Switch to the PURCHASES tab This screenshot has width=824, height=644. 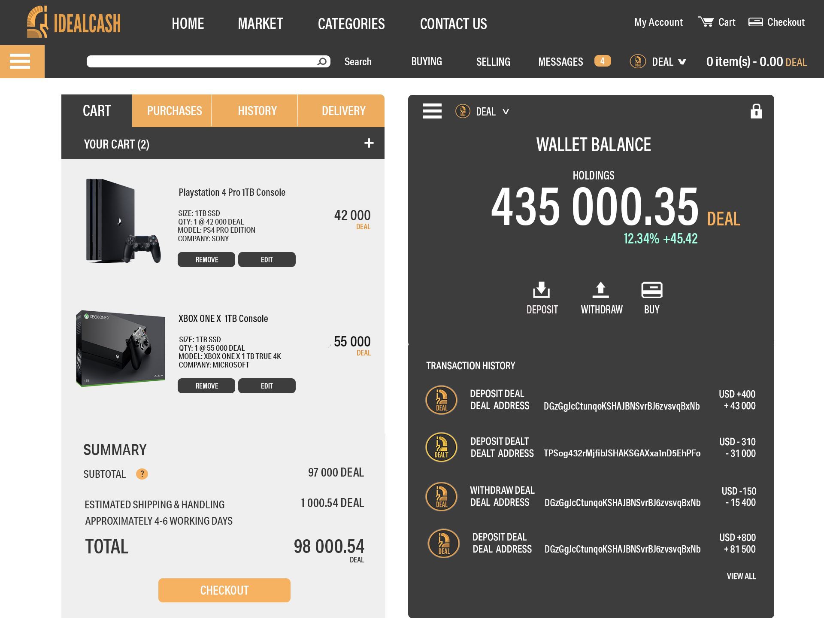click(172, 111)
